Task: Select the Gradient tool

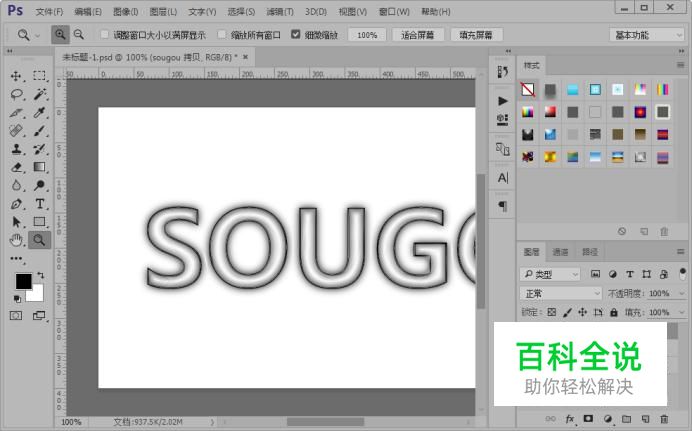Action: [39, 167]
